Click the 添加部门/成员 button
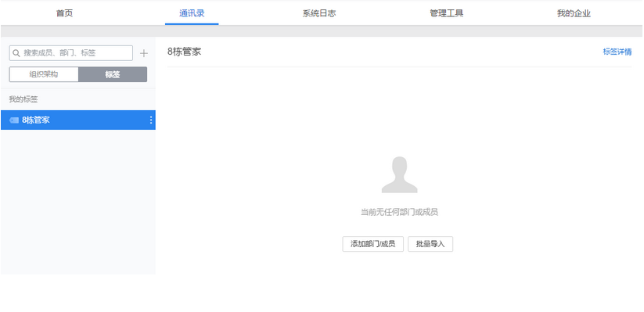This screenshot has height=312, width=644. coord(373,244)
